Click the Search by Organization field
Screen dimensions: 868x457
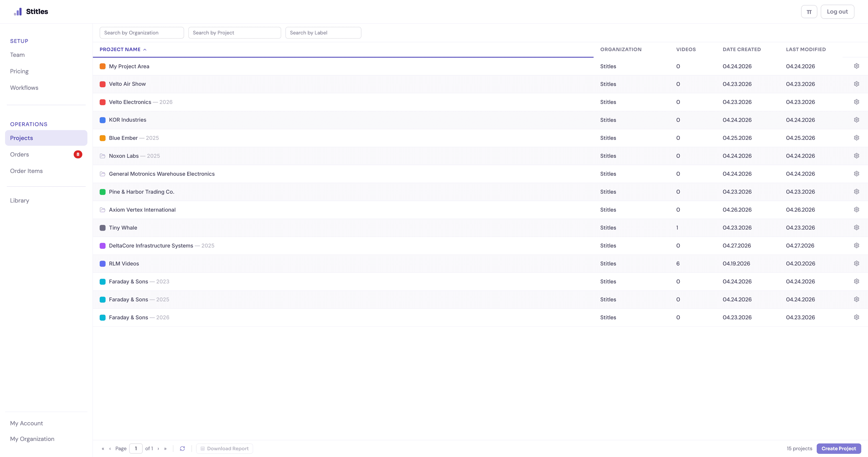click(x=142, y=33)
